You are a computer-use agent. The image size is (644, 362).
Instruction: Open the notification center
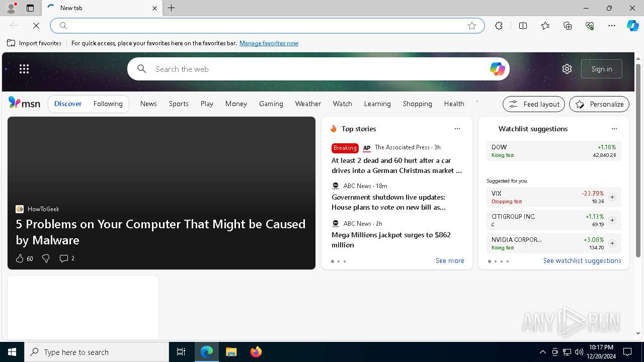click(x=627, y=352)
